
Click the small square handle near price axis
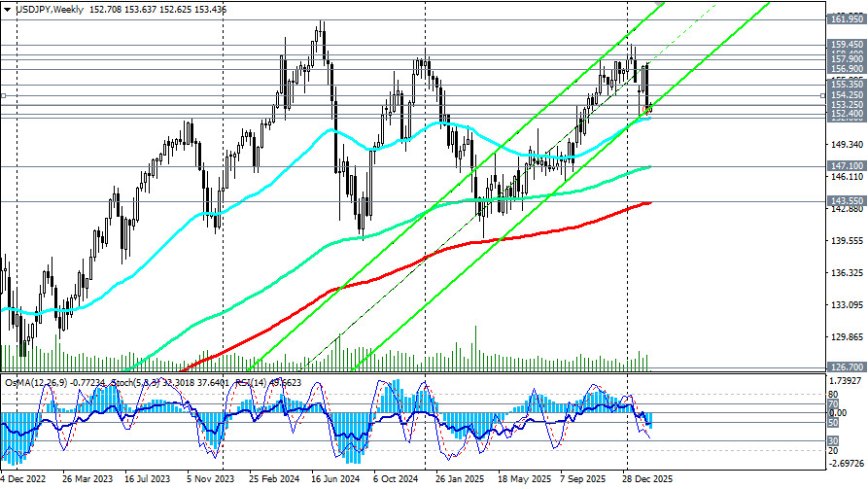(x=821, y=95)
